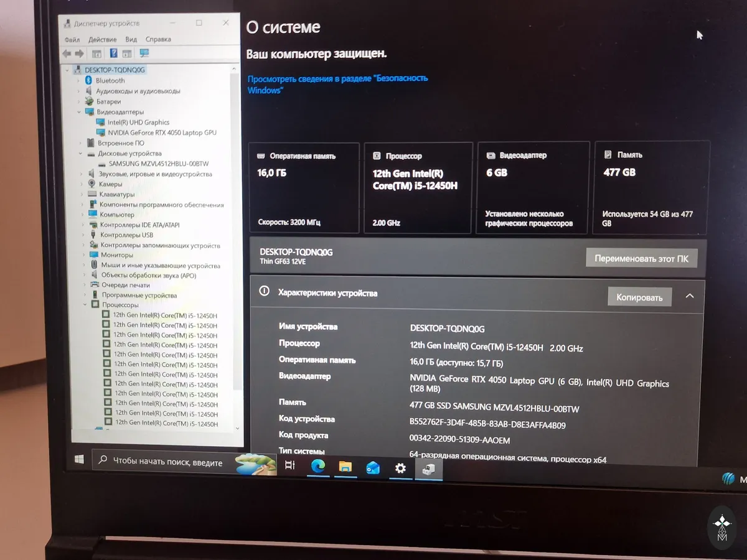Screen dimensions: 747x560
Task: Open the Вид menu
Action: pyautogui.click(x=131, y=39)
